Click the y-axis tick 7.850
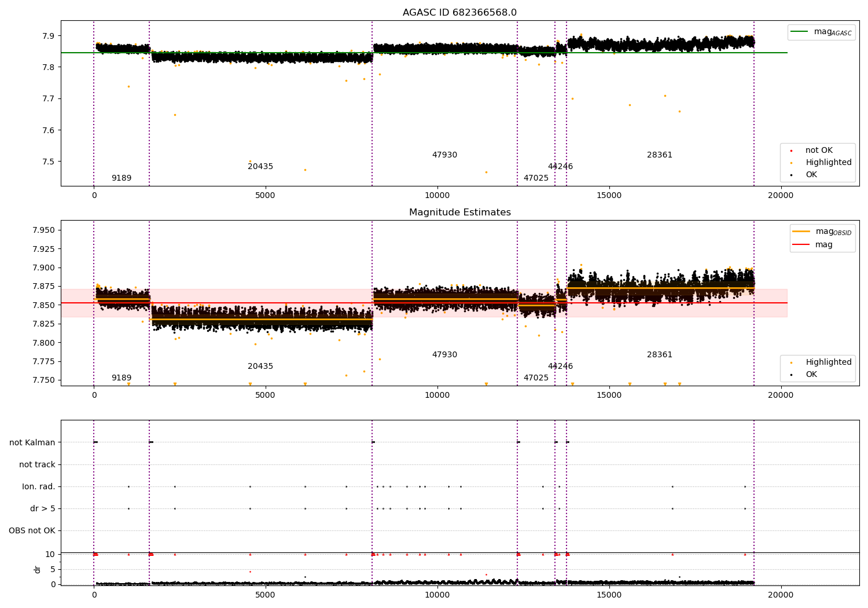 43,305
